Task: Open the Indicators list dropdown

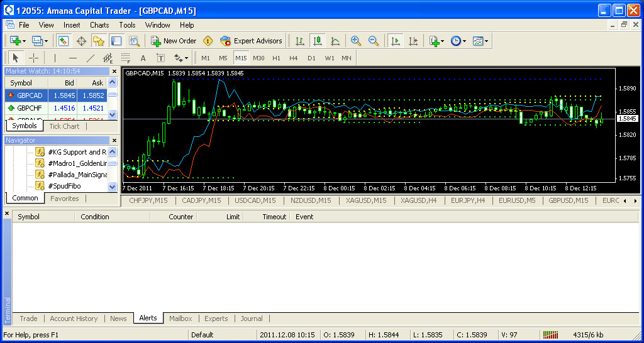Action: pyautogui.click(x=436, y=41)
